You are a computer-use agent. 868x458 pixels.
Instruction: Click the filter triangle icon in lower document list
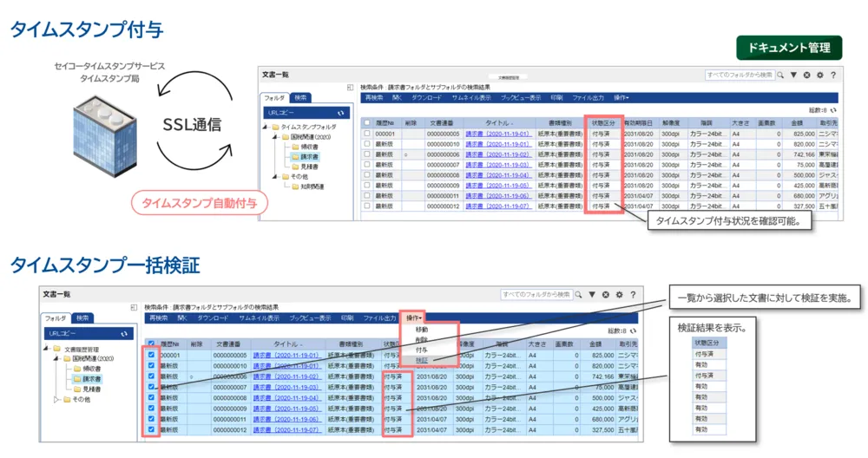click(592, 295)
